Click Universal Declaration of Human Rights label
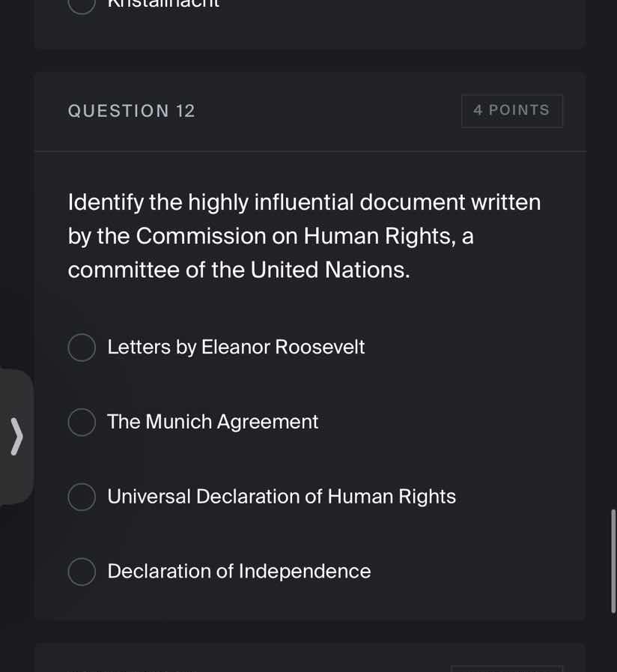Viewport: 617px width, 672px height. click(x=282, y=497)
